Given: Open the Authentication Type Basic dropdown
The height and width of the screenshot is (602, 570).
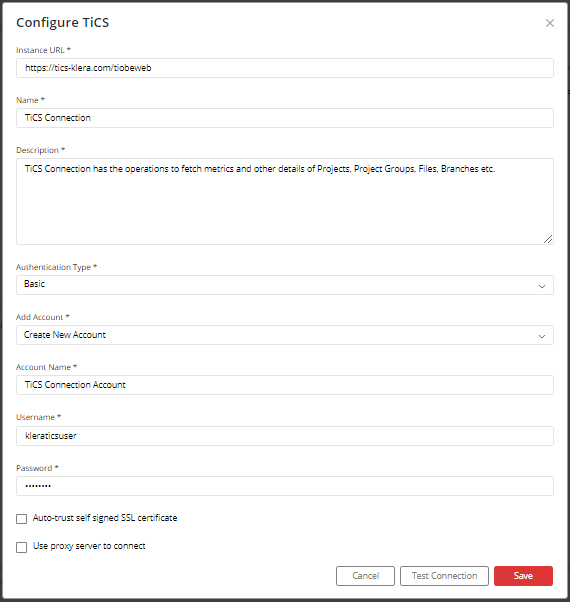Looking at the screenshot, I should [x=285, y=285].
